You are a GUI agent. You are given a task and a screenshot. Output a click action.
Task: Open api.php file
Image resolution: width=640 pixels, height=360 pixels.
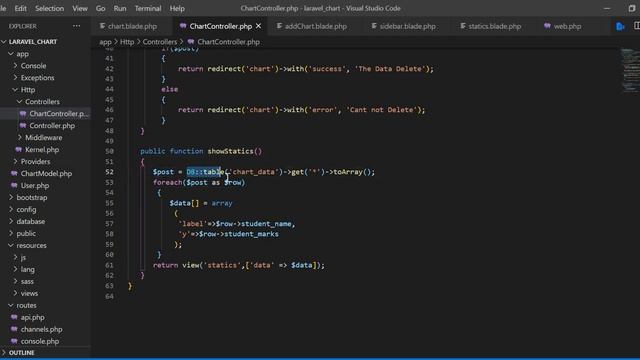click(x=32, y=318)
